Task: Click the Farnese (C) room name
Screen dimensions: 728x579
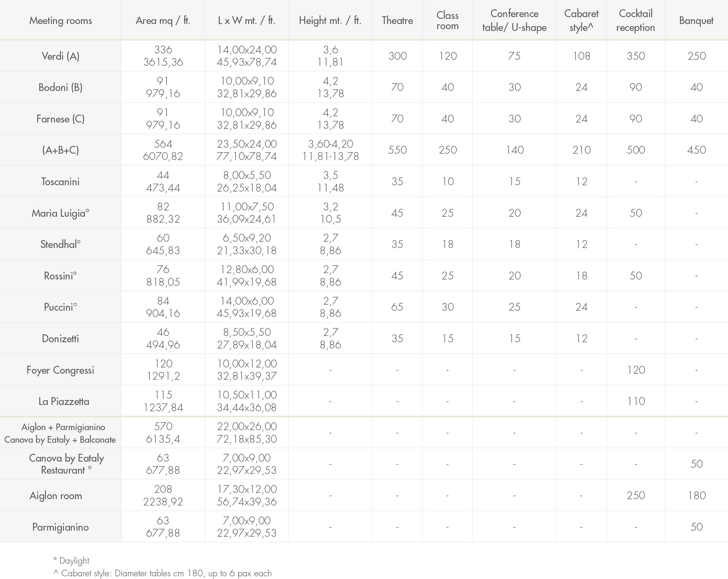Action: (60, 119)
